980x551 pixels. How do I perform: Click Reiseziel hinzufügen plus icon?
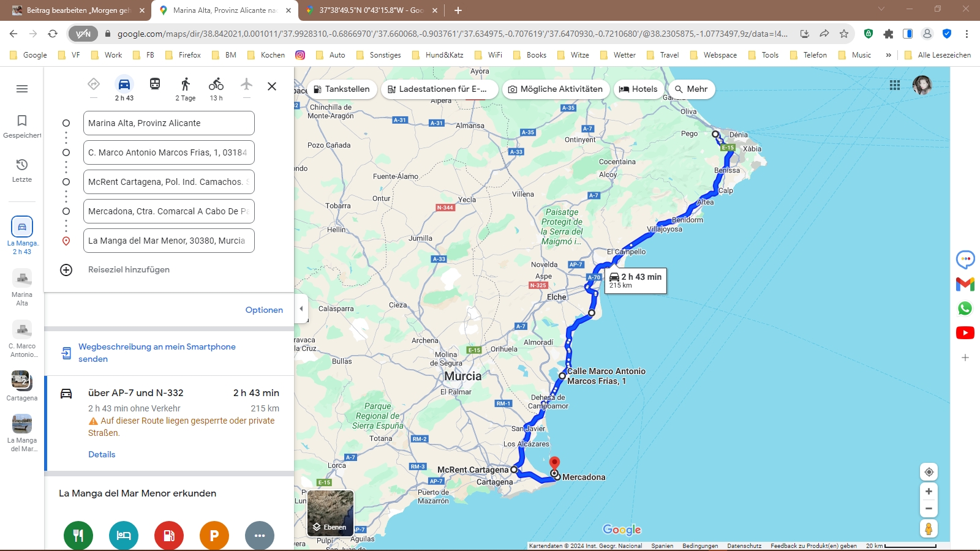(x=66, y=270)
